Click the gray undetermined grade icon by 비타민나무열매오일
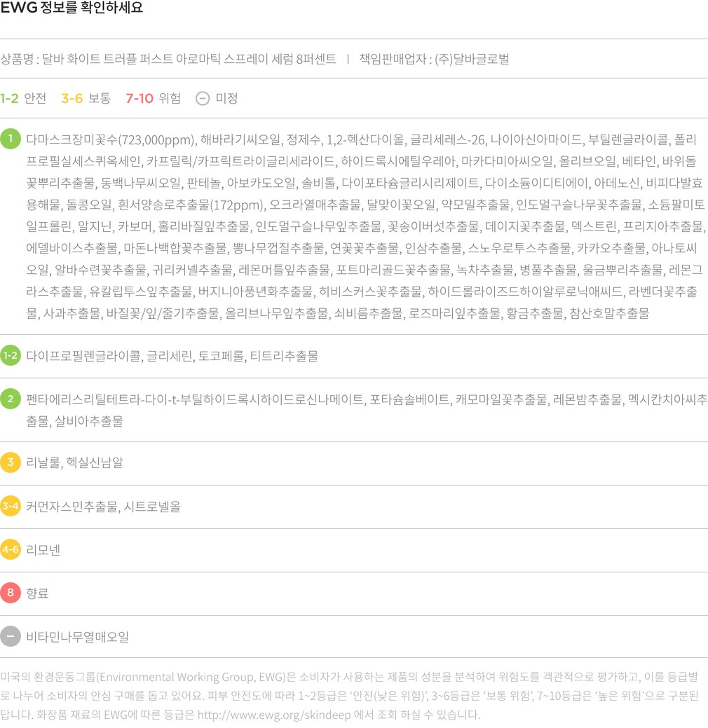 [x=11, y=636]
